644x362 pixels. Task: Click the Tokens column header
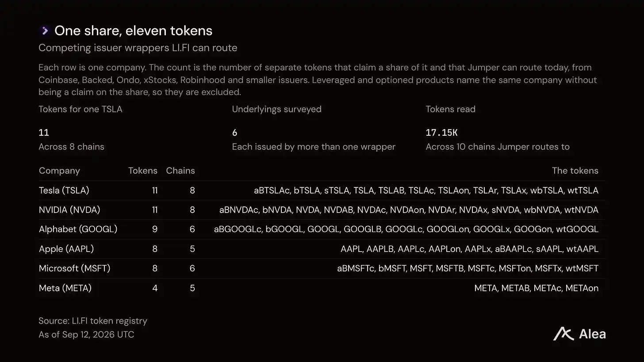coord(143,171)
